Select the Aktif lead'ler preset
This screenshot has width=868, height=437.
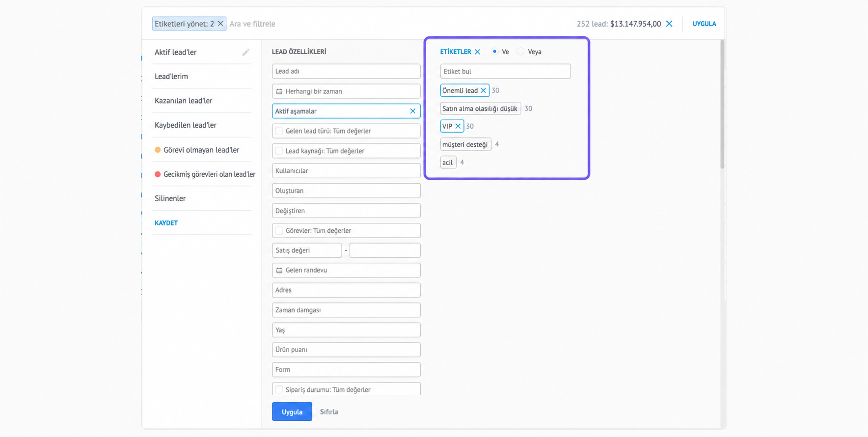(175, 52)
